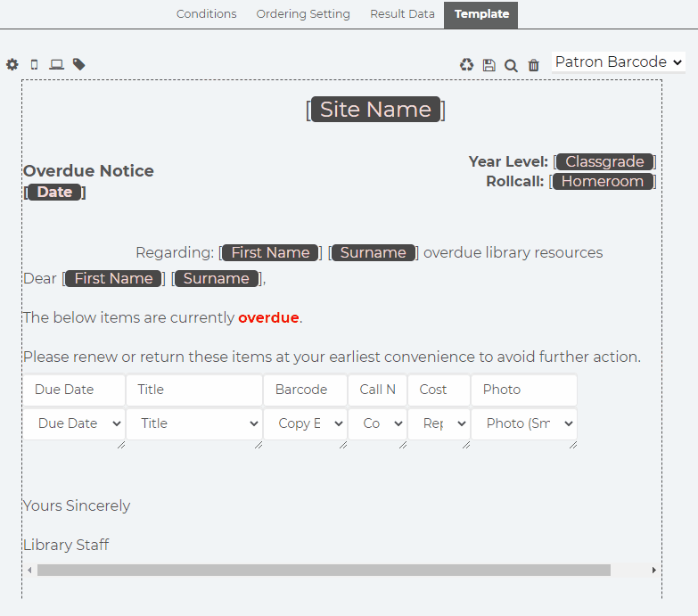Click the Photo header field
Viewport: 698px width, 616px height.
(x=524, y=390)
